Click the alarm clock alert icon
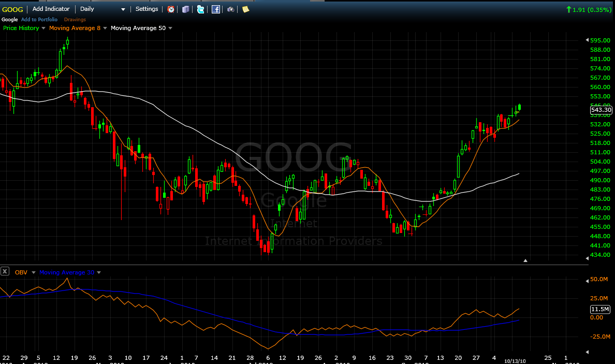This screenshot has height=364, width=615. 171,9
